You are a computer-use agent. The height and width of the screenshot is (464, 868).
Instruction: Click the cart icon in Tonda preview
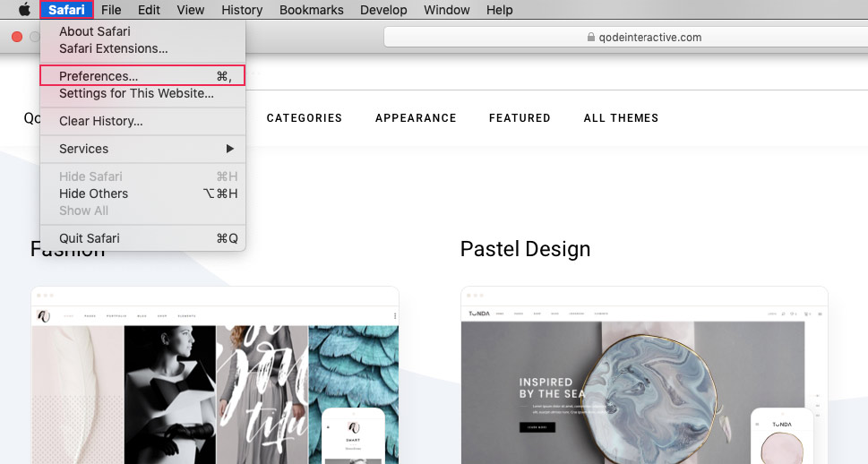tap(807, 314)
